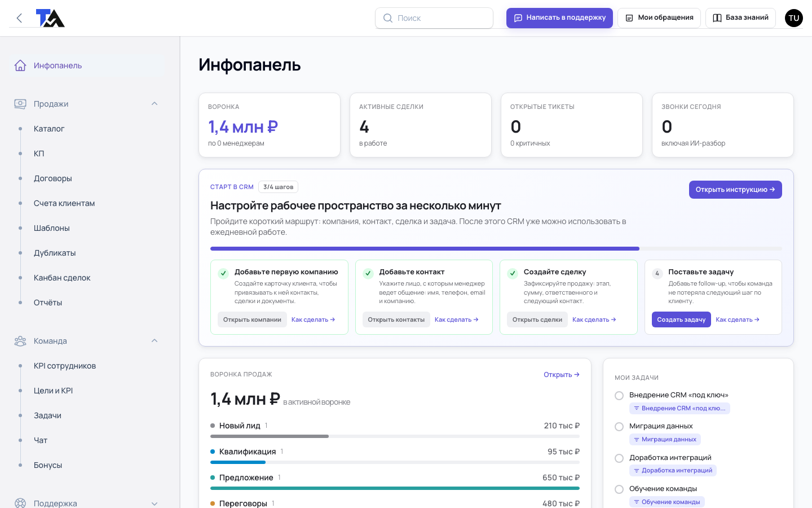
Task: Mark task Обучение команды as done
Action: pos(619,489)
